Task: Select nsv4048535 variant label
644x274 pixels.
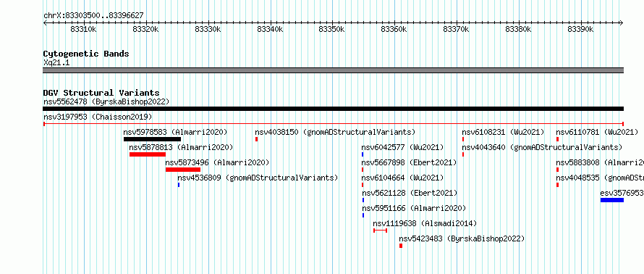Action: 600,178
